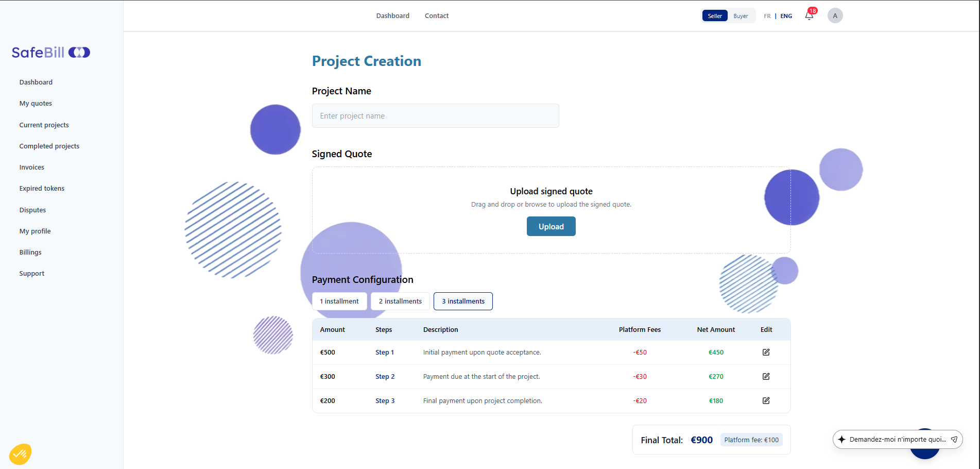Go to Invoices
The width and height of the screenshot is (980, 469).
coord(31,167)
